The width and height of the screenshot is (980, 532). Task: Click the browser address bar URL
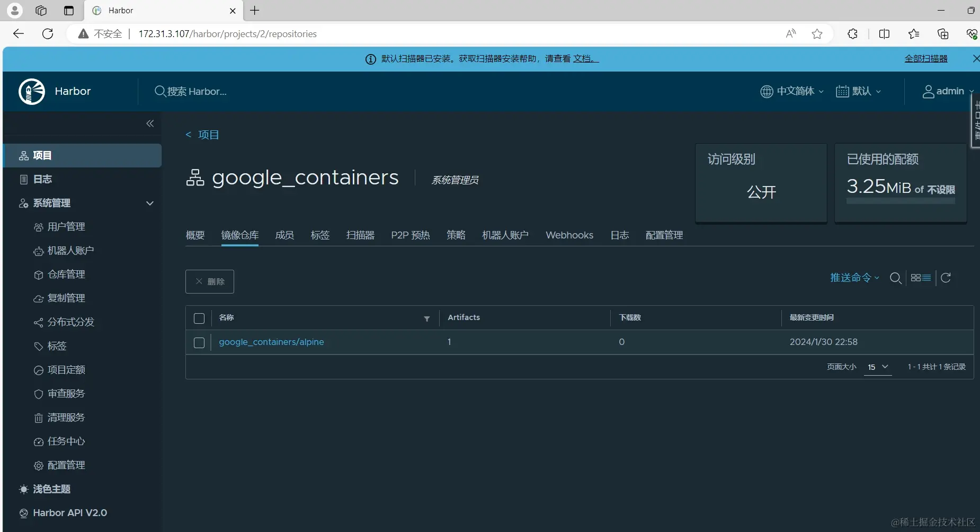pos(228,34)
